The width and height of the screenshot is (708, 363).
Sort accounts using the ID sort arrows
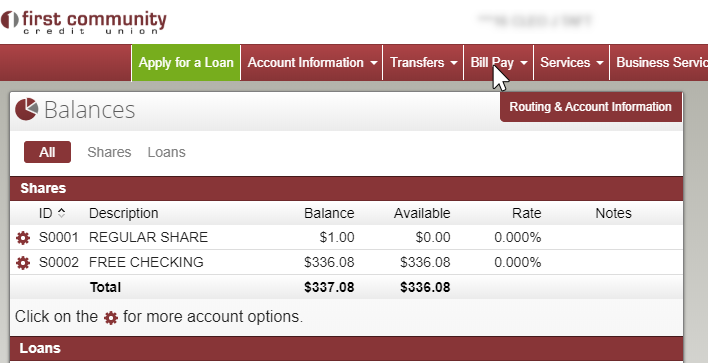click(61, 213)
